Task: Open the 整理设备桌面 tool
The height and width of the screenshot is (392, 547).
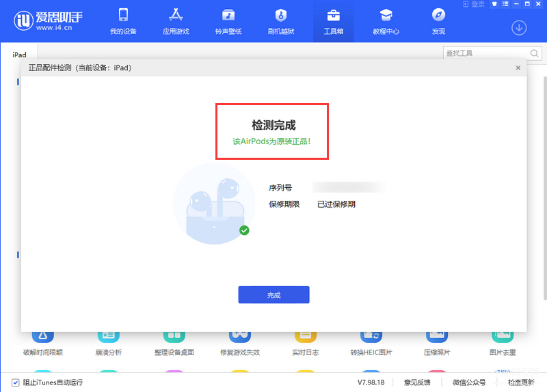Action: 174,344
